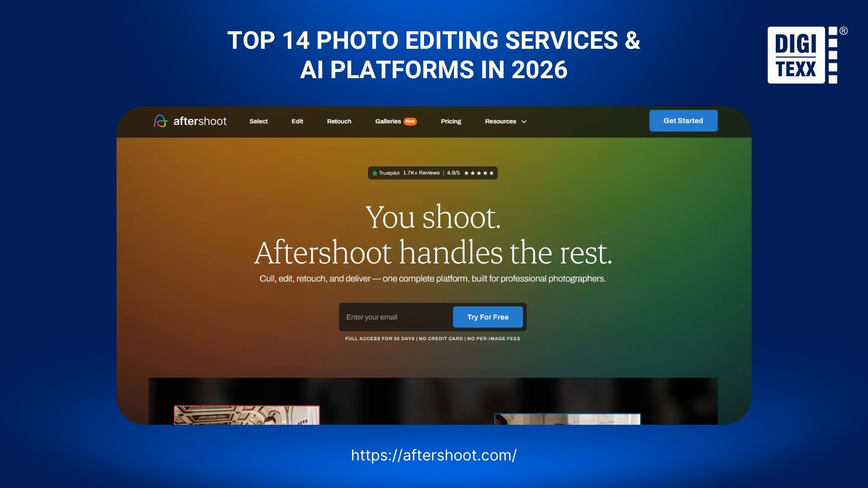
Task: Click the Full access for 30 days note
Action: [x=433, y=338]
